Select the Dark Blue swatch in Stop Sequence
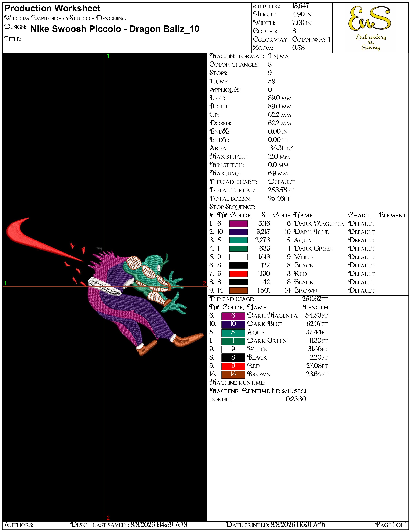The image size is (411, 532). point(238,232)
